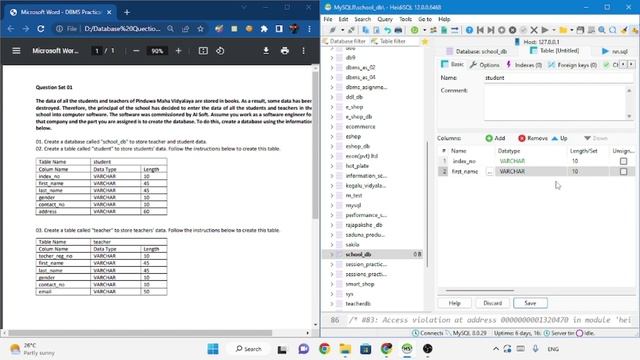The height and width of the screenshot is (360, 640).
Task: Open the yellow folder toolbar icon
Action: (563, 30)
